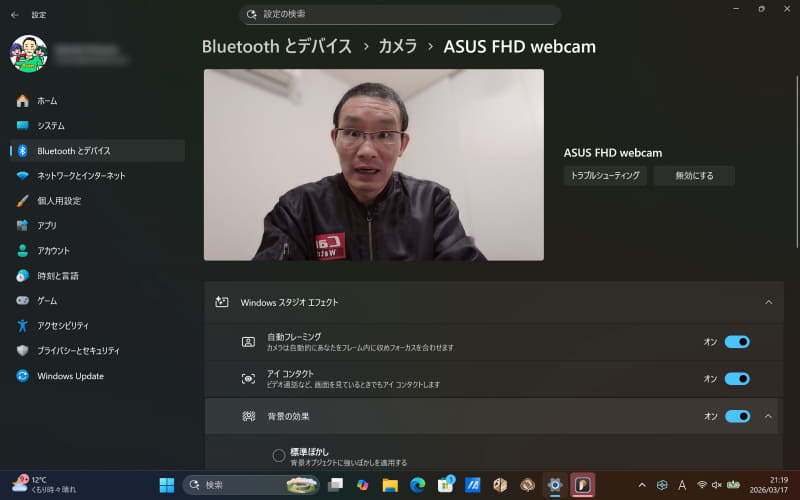Open the Windows Start menu

[167, 485]
